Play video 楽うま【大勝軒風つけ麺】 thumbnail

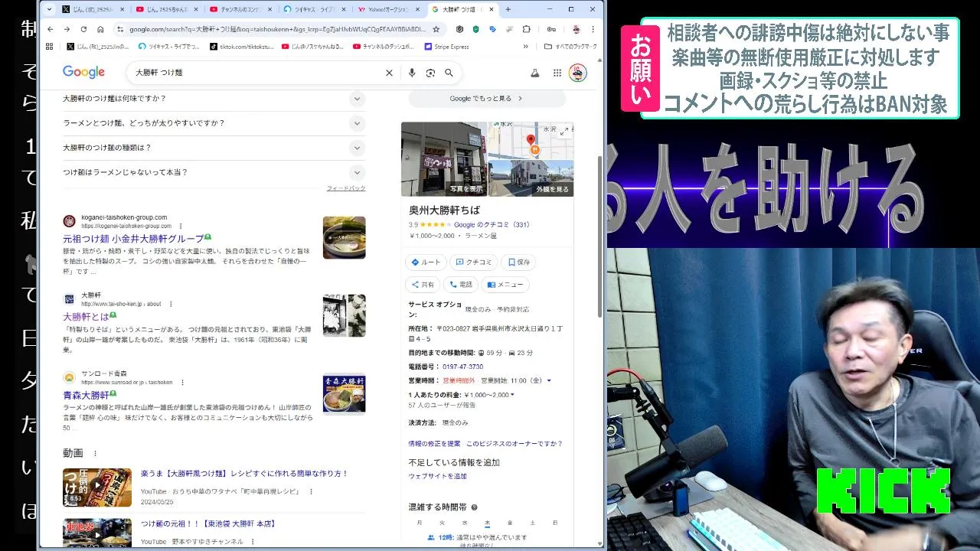coord(97,487)
